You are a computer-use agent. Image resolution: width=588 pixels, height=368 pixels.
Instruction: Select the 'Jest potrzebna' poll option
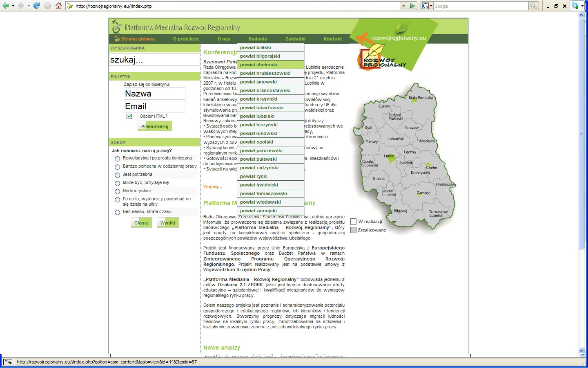[118, 175]
